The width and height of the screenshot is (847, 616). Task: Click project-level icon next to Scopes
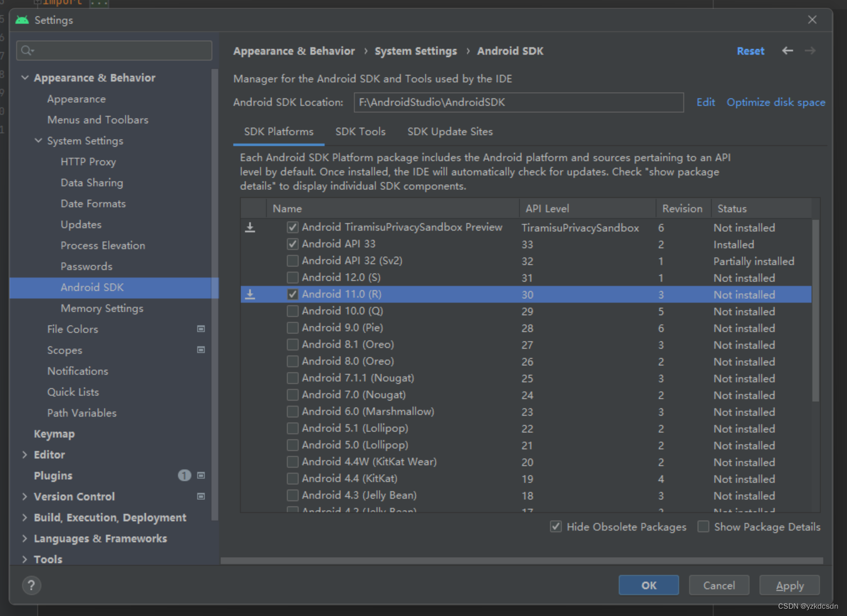pos(201,350)
